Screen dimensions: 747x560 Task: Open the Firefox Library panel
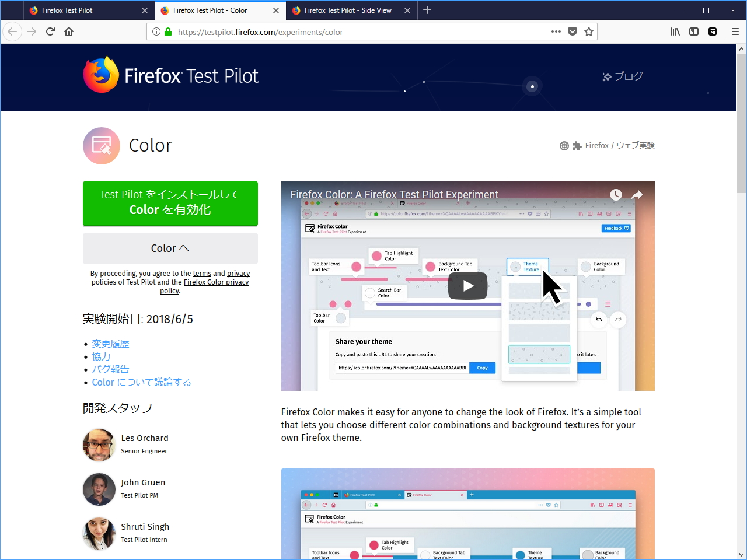click(x=675, y=32)
